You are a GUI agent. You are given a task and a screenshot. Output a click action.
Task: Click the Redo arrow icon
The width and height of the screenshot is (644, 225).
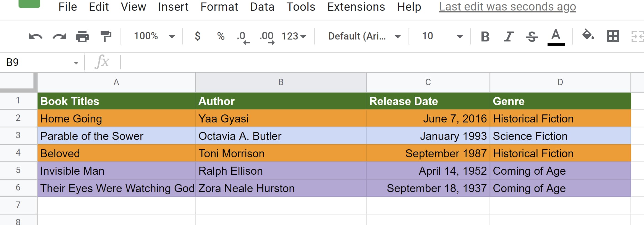click(x=59, y=36)
